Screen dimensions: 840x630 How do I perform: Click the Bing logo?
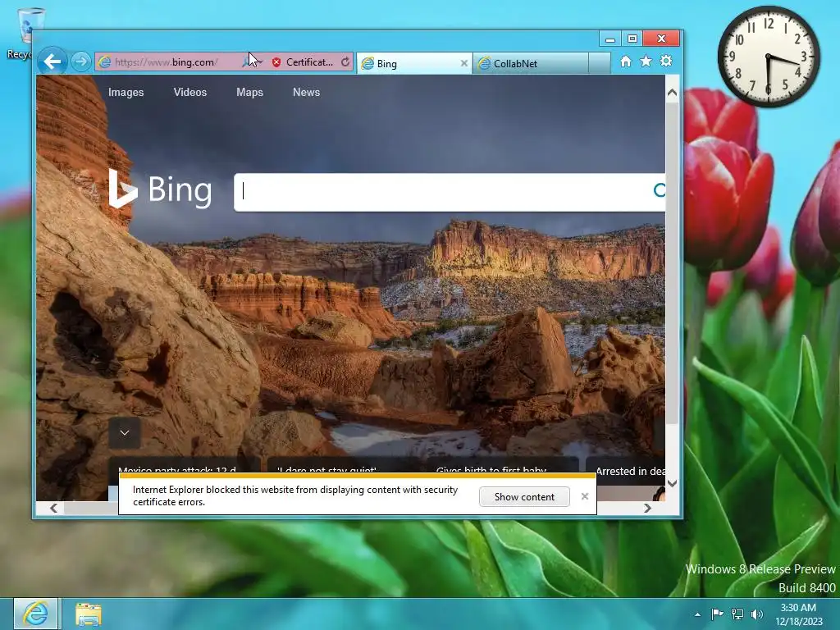click(x=161, y=189)
